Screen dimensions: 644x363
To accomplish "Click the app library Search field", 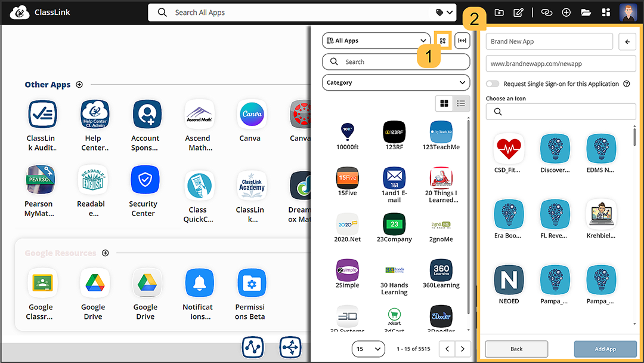I will [396, 61].
